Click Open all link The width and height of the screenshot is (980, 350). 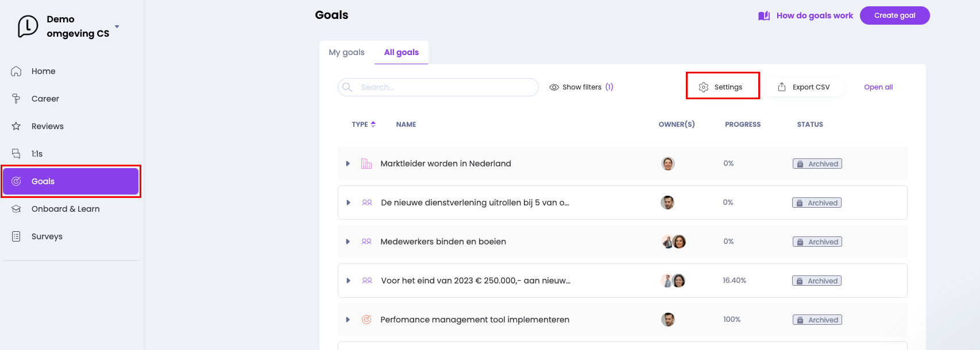point(878,87)
